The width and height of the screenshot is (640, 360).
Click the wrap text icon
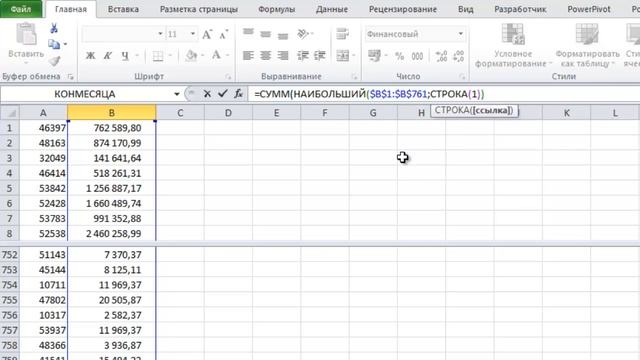pos(342,34)
